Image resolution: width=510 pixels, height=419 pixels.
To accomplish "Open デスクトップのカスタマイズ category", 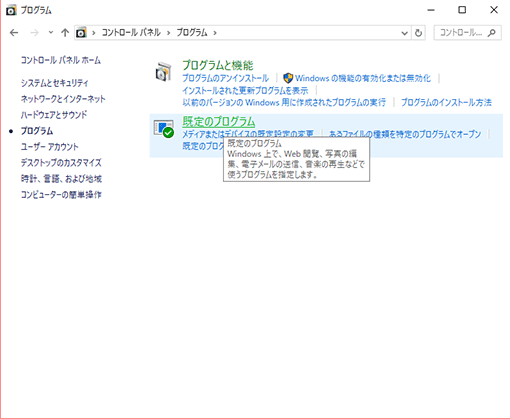I will (61, 163).
